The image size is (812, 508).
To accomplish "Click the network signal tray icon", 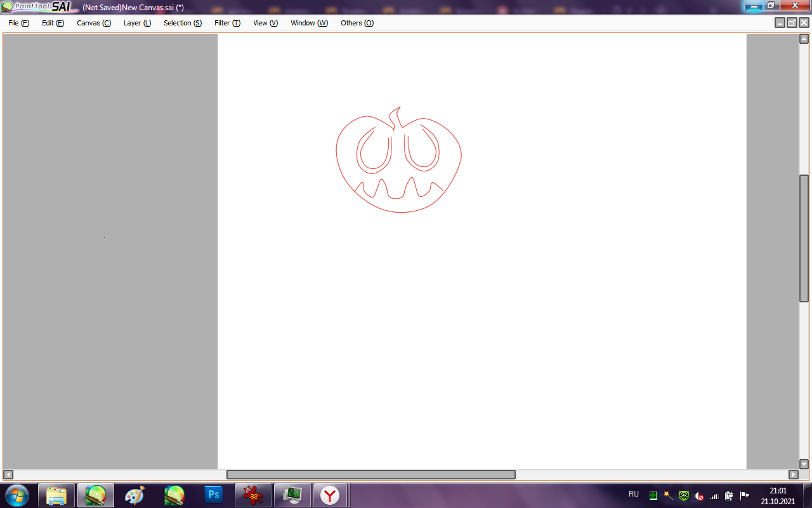I will (x=714, y=495).
